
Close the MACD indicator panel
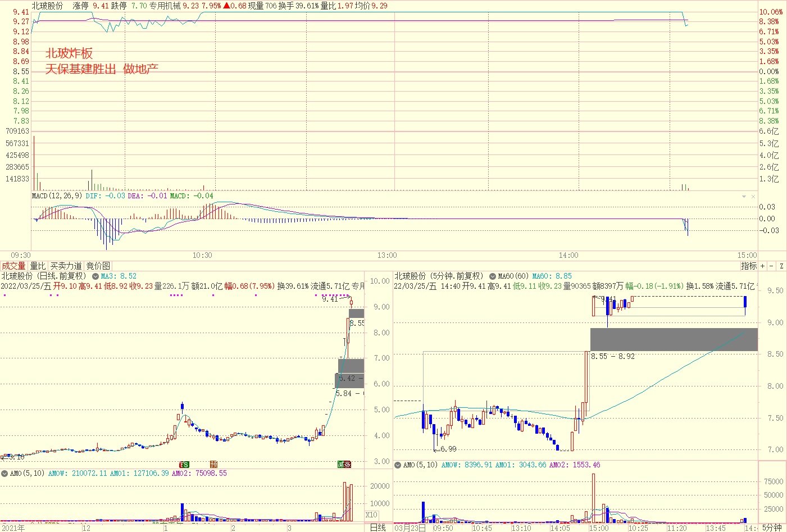pyautogui.click(x=753, y=197)
